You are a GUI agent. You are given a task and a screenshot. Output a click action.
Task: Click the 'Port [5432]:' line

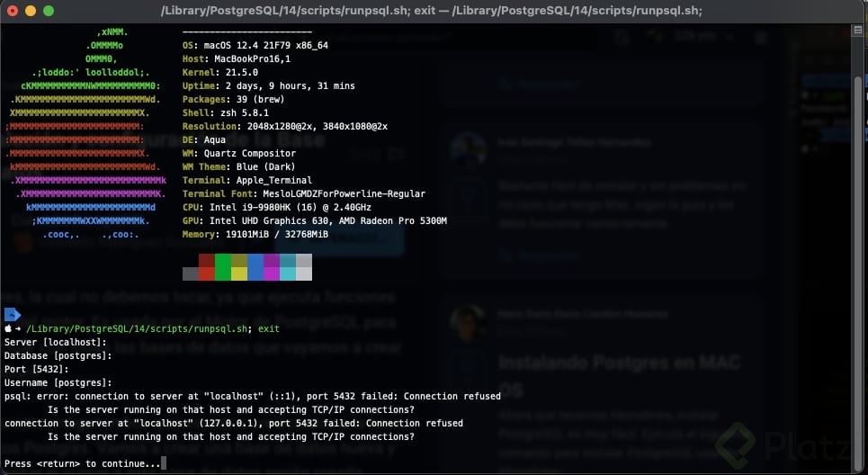(37, 369)
